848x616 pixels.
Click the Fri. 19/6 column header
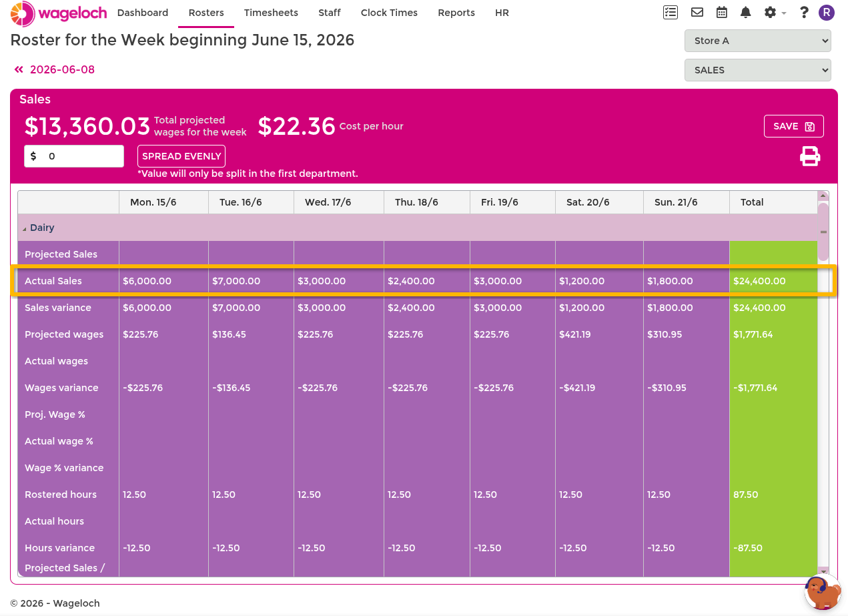click(512, 202)
